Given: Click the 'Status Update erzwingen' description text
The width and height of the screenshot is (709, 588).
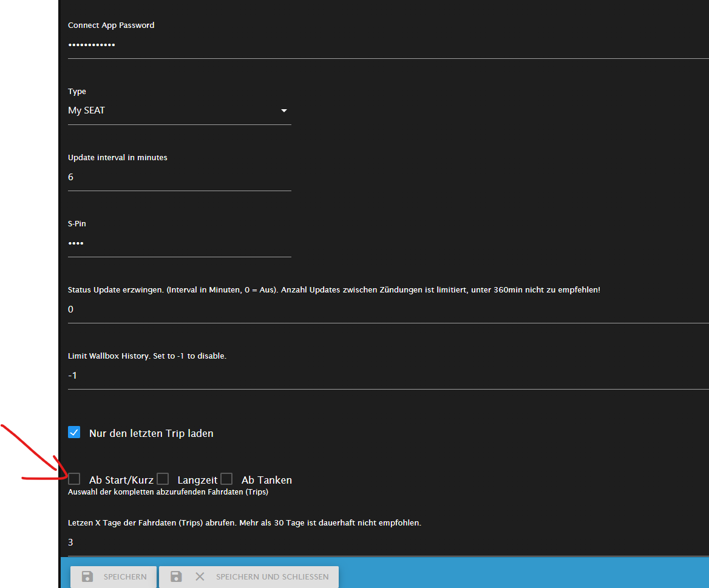Looking at the screenshot, I should 334,289.
